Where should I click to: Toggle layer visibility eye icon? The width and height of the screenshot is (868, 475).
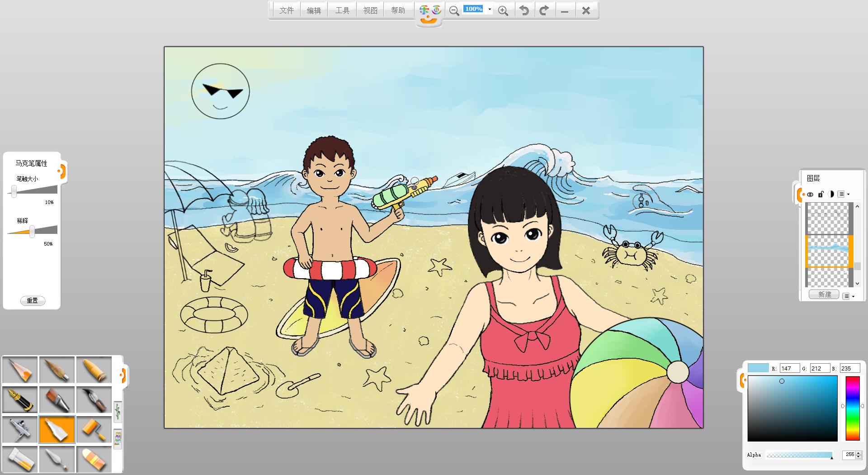click(810, 195)
